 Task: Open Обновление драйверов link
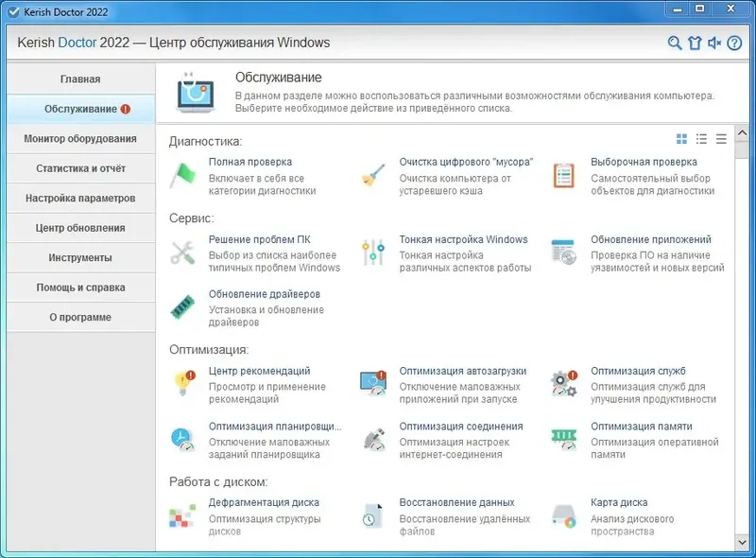click(x=265, y=294)
